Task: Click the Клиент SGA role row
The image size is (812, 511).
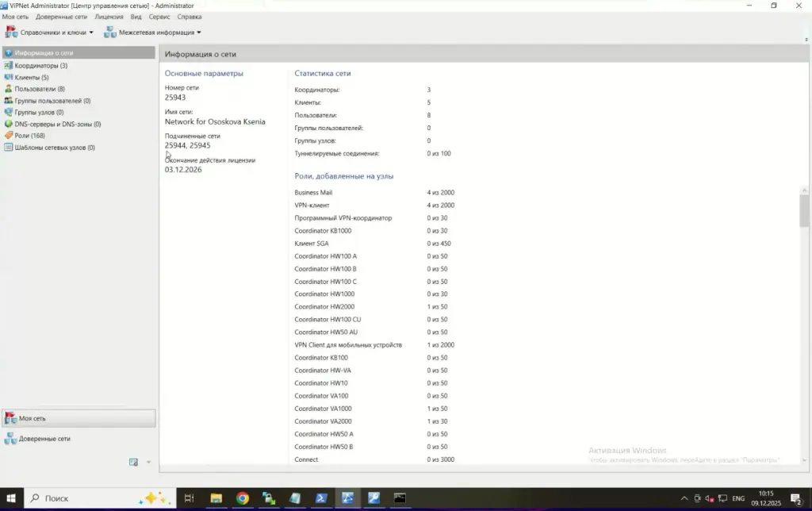Action: click(x=373, y=243)
